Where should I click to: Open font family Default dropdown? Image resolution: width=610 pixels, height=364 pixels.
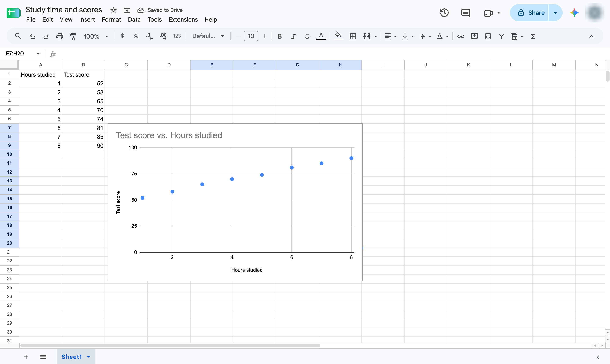coord(208,36)
